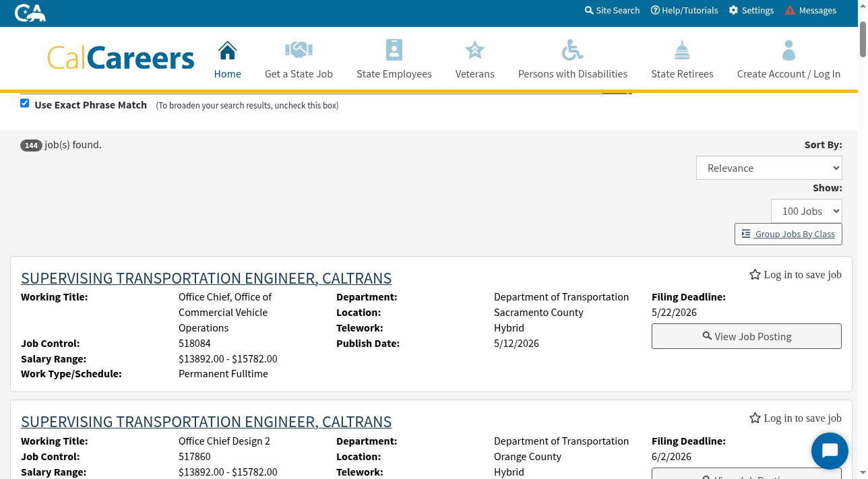Open Help/Tutorials question mark icon

655,10
